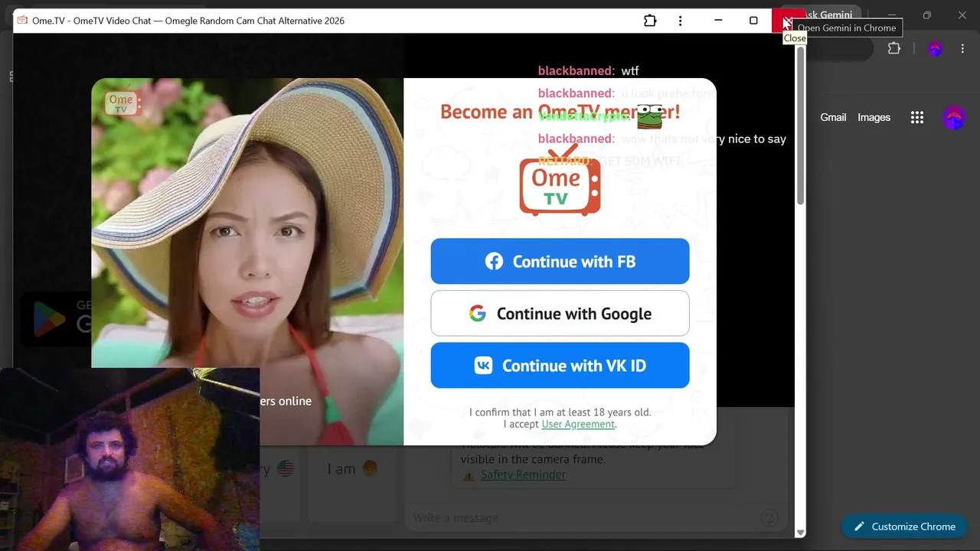
Task: Open Images link in the Chrome window
Action: pos(874,117)
